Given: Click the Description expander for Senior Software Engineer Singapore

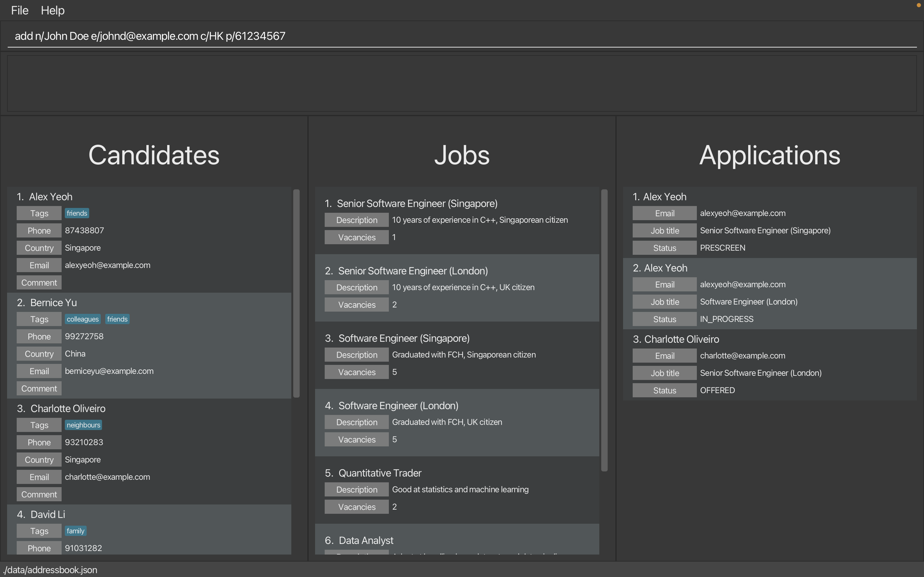Looking at the screenshot, I should click(357, 220).
